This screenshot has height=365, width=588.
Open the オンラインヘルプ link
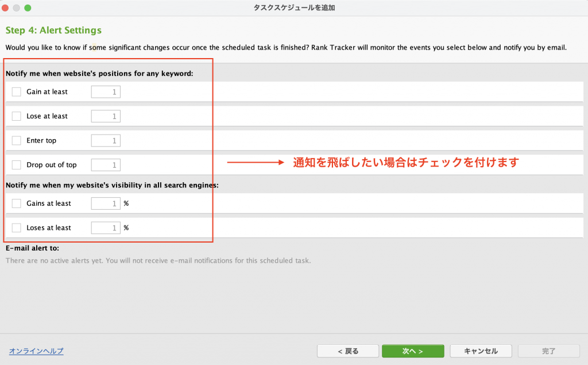coord(36,351)
